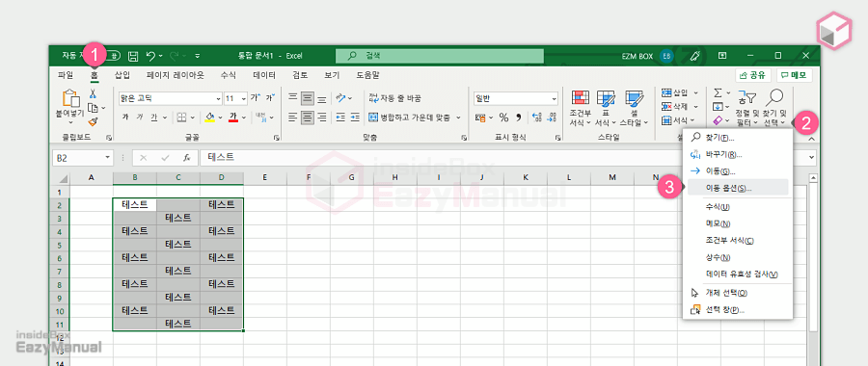Click the 검색 search box
This screenshot has height=366, width=868.
[440, 56]
